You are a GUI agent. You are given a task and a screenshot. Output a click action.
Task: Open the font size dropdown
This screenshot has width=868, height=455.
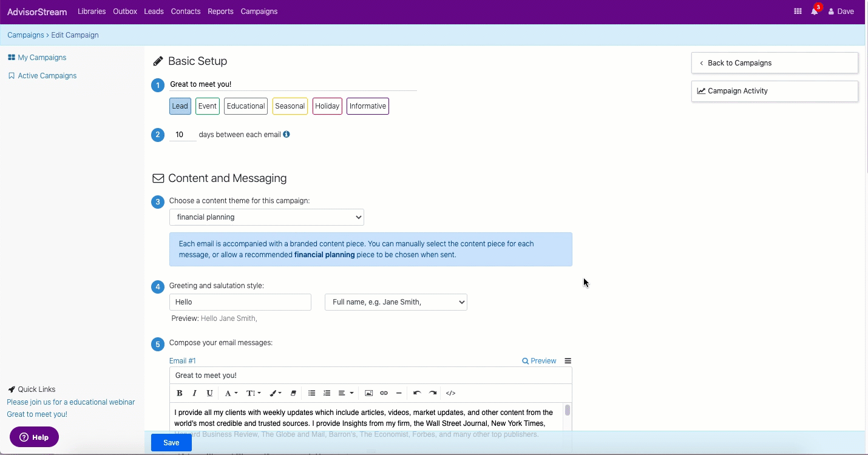pyautogui.click(x=254, y=393)
